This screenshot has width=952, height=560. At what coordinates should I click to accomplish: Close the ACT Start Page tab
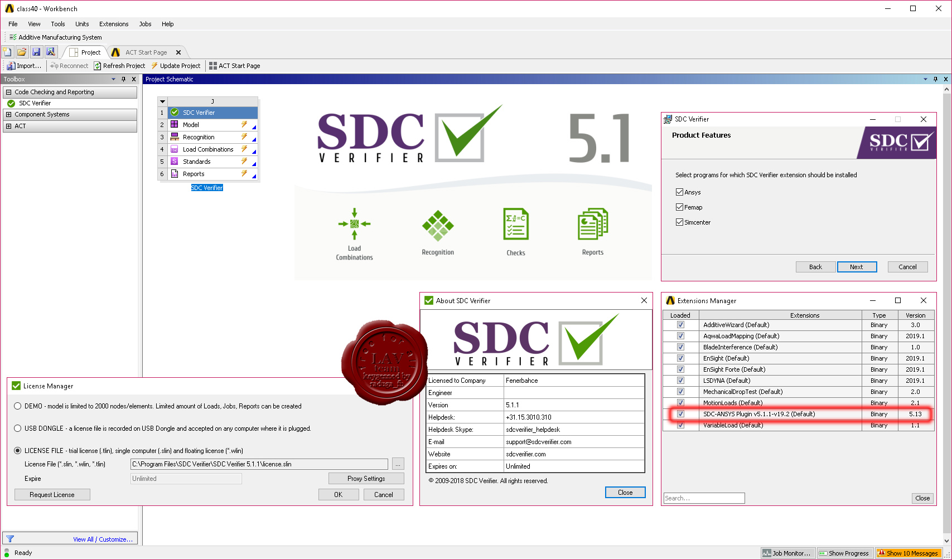click(x=178, y=52)
